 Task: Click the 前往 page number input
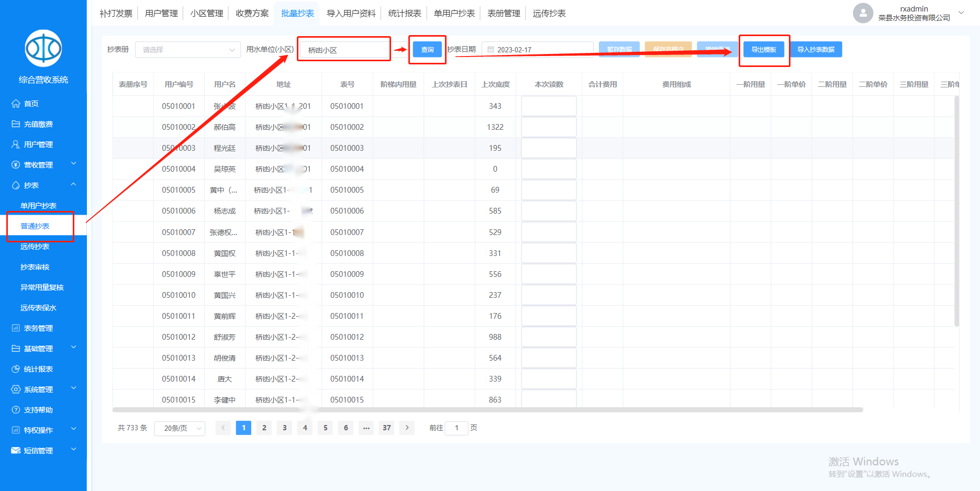(x=456, y=428)
